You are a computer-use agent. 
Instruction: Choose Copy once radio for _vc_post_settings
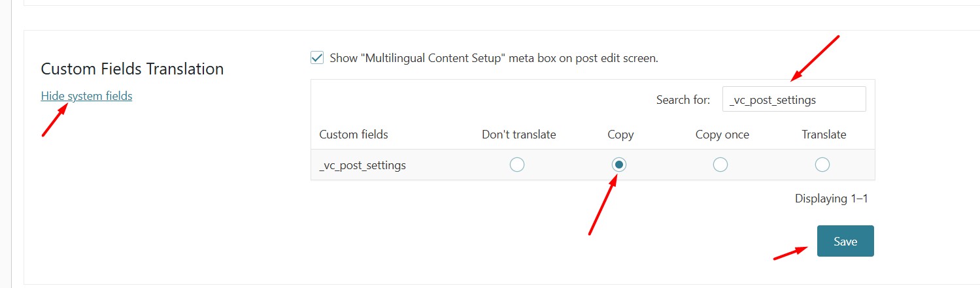click(720, 165)
